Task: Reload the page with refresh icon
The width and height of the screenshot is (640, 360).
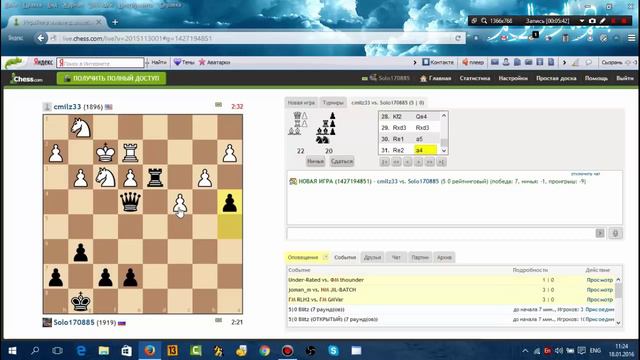Action: pos(458,38)
